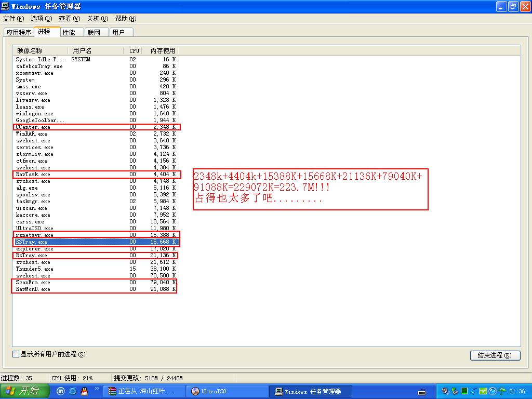Click the 结束进程 button

tap(495, 355)
